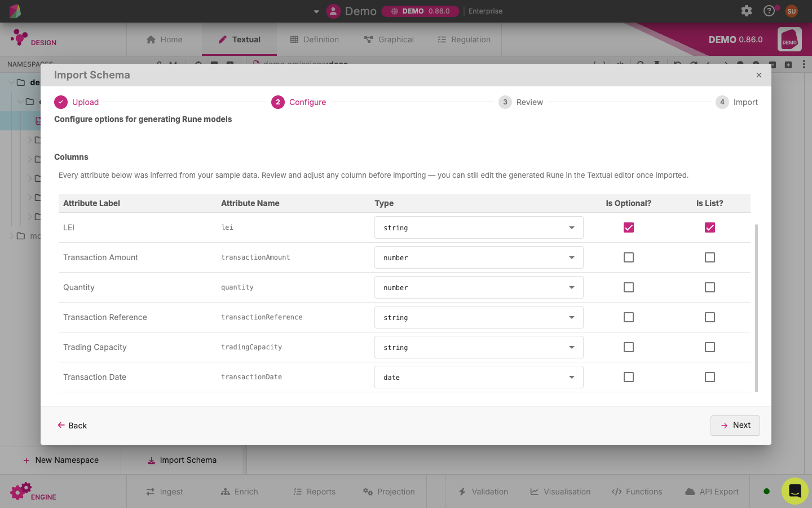Screen dimensions: 812x508
Task: Switch to the Graphical tab
Action: coord(389,40)
